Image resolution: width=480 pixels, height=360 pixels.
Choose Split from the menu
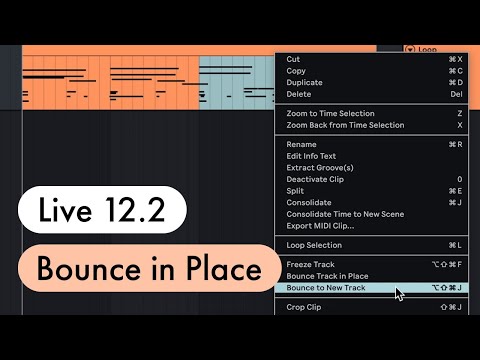371,191
